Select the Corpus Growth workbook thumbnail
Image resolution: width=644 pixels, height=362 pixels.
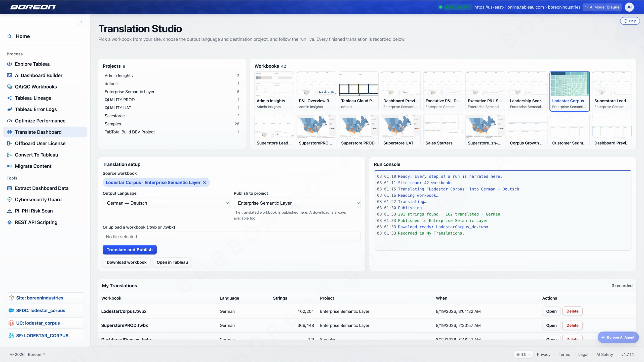point(528,130)
